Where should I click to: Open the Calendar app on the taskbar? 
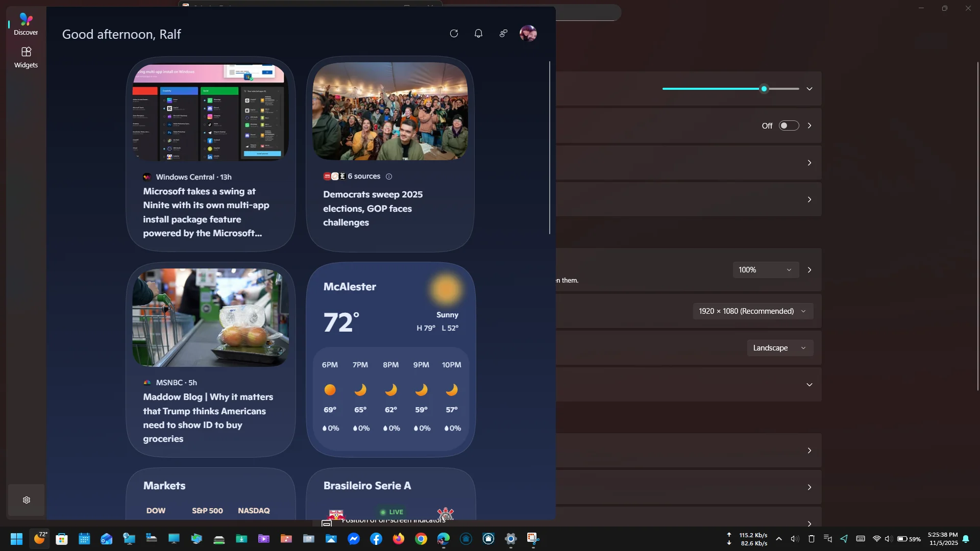84,539
